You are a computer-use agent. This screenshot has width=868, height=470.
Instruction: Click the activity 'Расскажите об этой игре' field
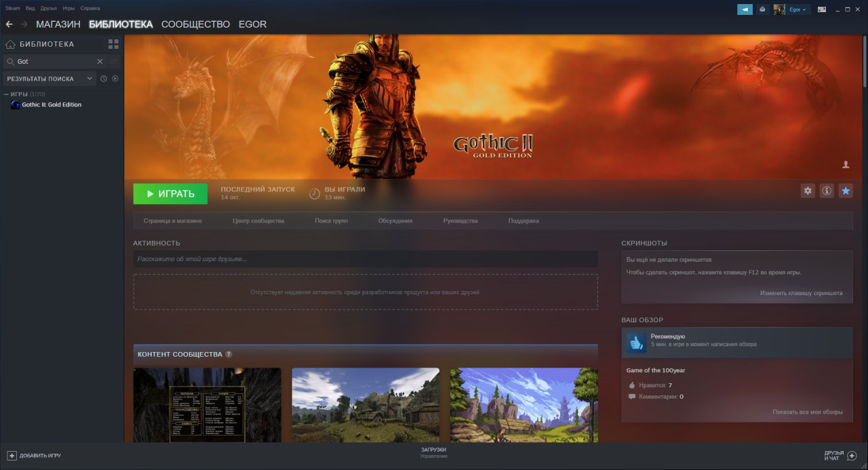pos(366,259)
